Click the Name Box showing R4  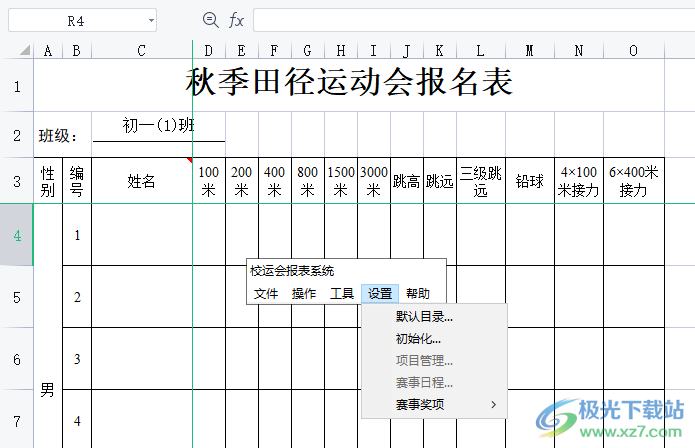click(76, 20)
